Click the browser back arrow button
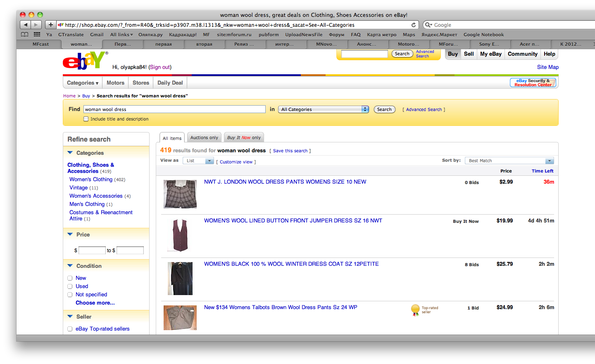 [x=25, y=25]
